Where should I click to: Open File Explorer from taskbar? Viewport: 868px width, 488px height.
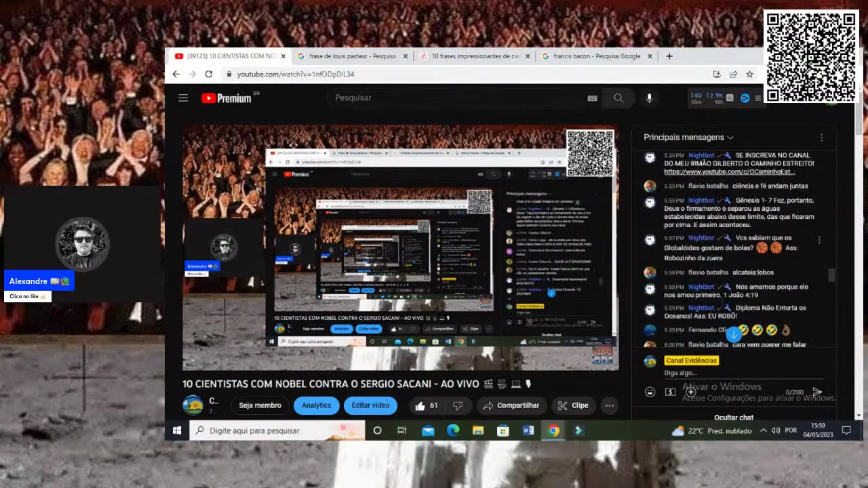click(478, 430)
